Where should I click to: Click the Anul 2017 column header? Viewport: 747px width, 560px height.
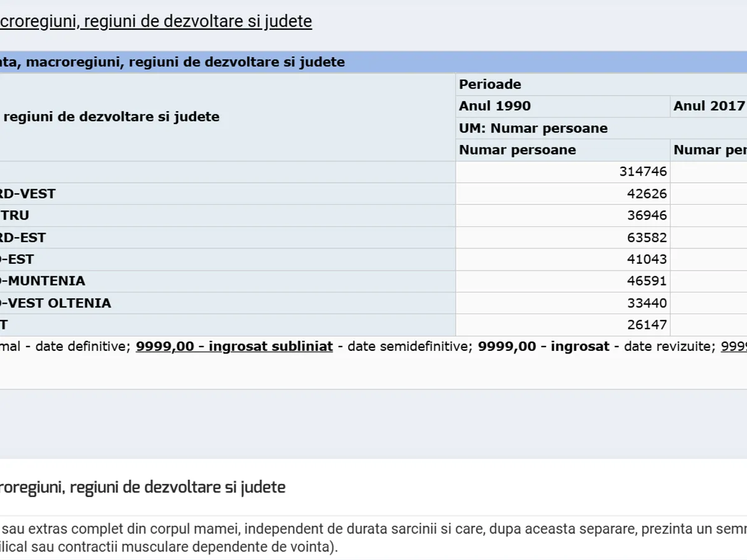click(x=709, y=106)
